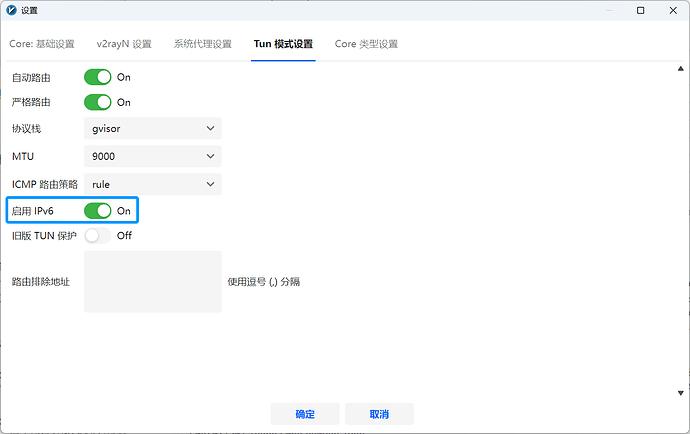The width and height of the screenshot is (690, 434).
Task: Click the 协议栈 label
Action: tap(26, 129)
